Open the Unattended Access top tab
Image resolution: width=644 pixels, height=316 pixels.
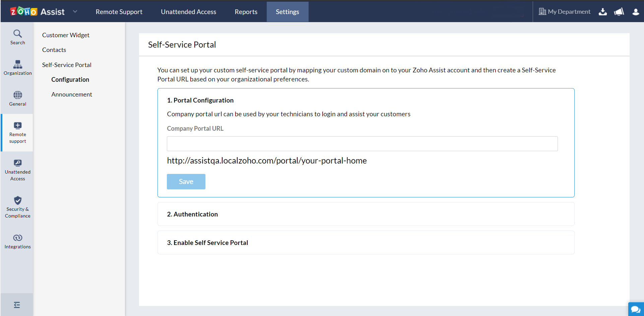[188, 12]
